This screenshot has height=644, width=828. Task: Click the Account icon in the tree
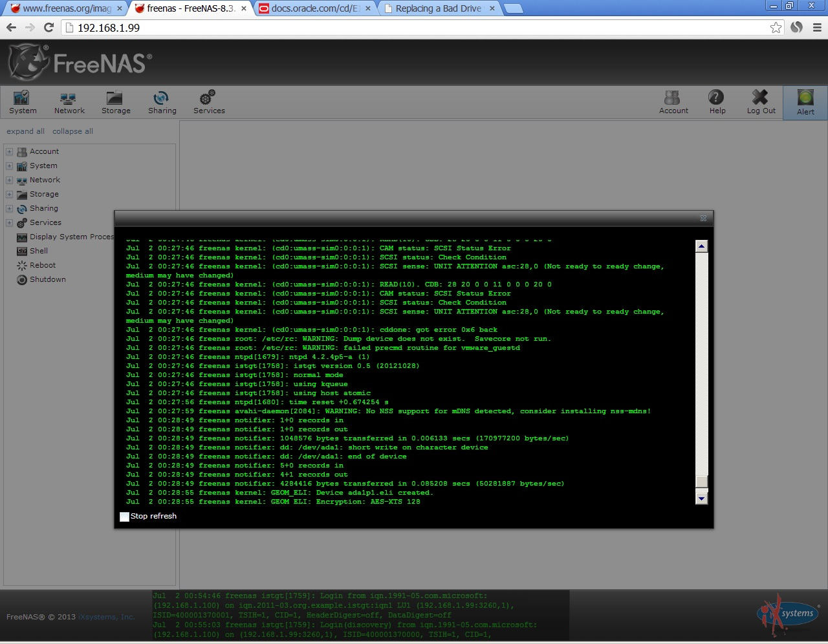pos(22,152)
